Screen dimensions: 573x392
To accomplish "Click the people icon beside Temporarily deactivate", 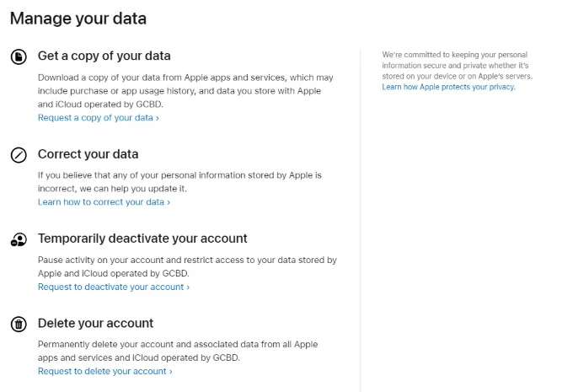I will pyautogui.click(x=19, y=239).
